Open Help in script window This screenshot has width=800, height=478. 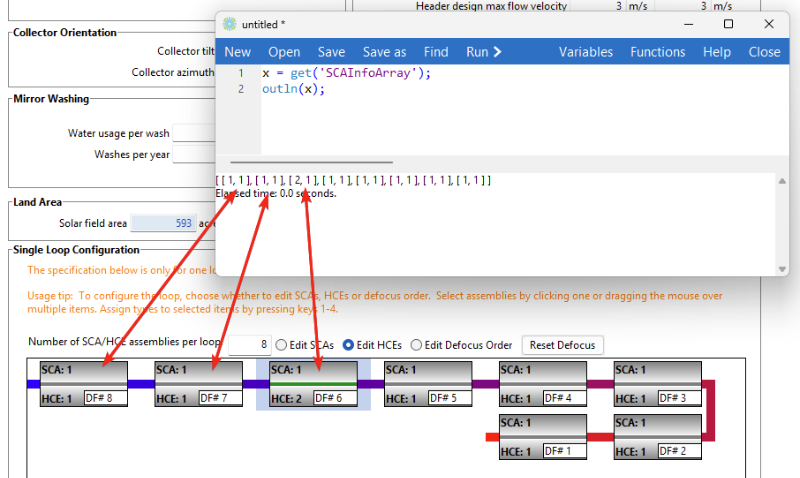coord(717,52)
